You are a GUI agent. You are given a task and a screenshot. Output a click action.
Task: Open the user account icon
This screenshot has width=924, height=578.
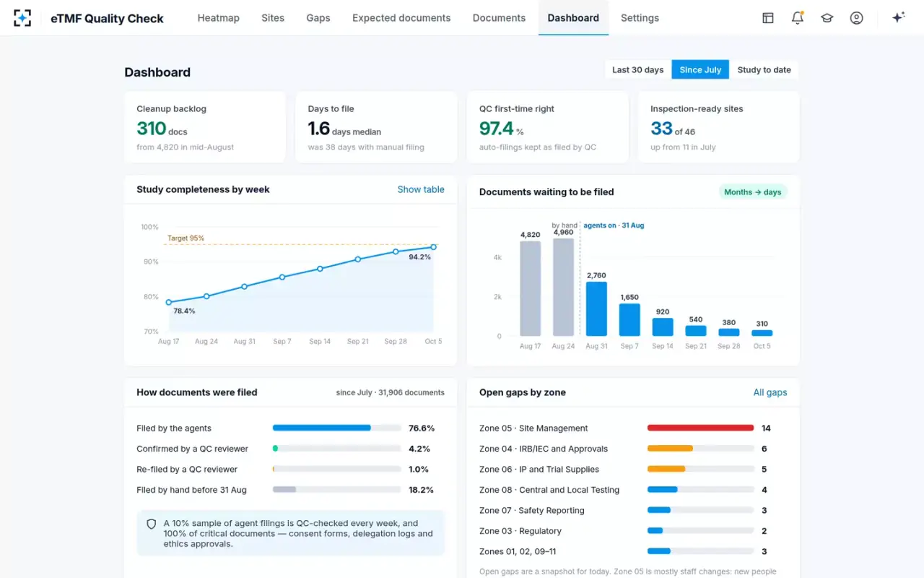(x=857, y=18)
